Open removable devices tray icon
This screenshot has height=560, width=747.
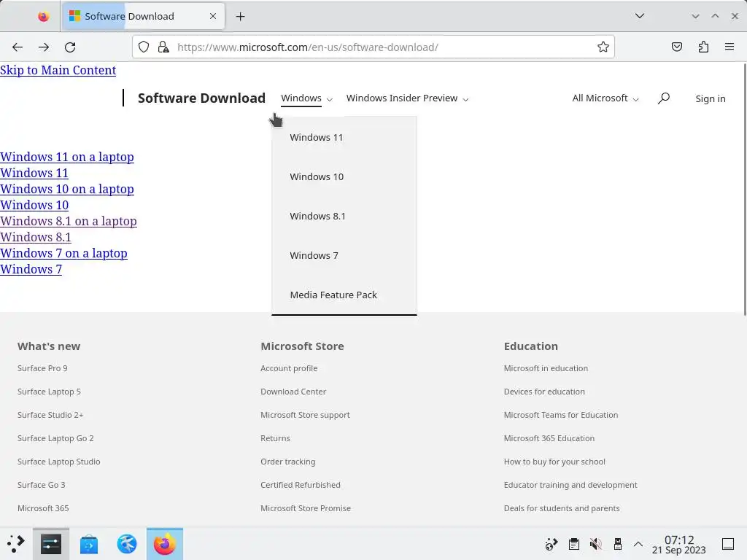click(617, 544)
